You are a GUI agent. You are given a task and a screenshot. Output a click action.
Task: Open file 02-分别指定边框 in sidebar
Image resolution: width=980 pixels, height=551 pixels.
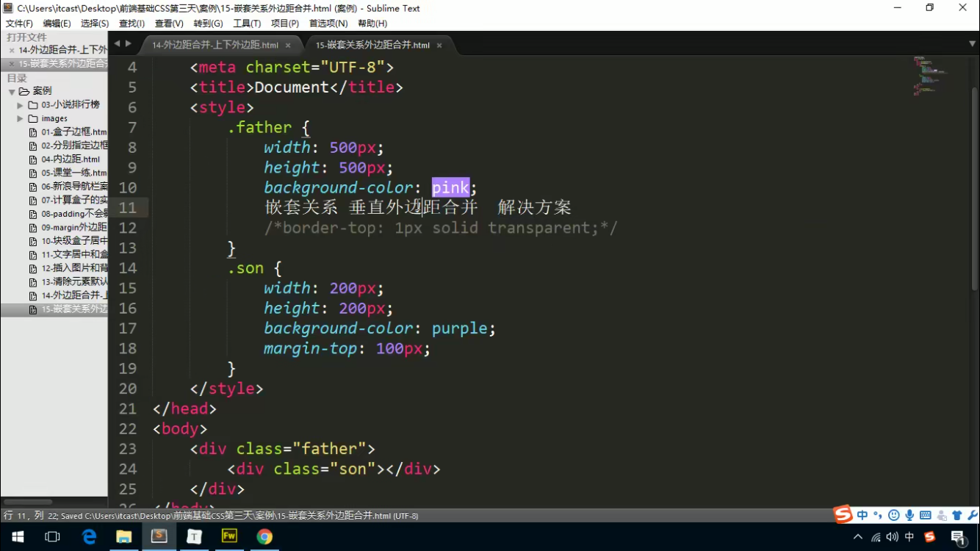[74, 145]
